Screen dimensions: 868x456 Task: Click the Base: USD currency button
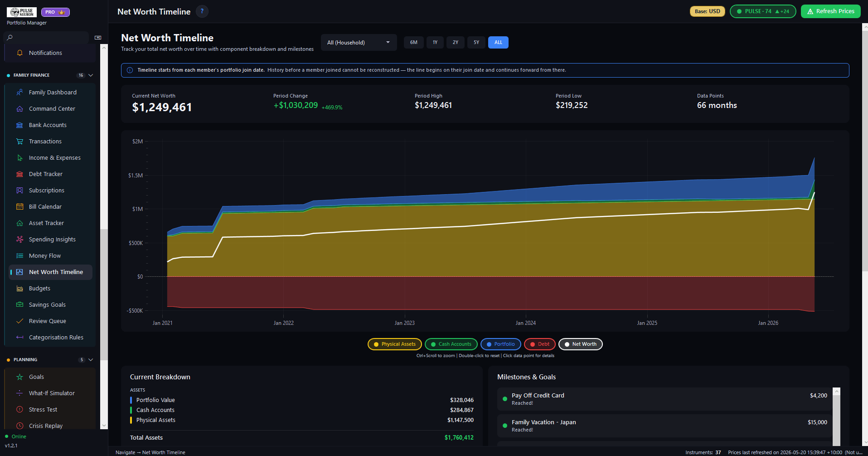click(708, 11)
